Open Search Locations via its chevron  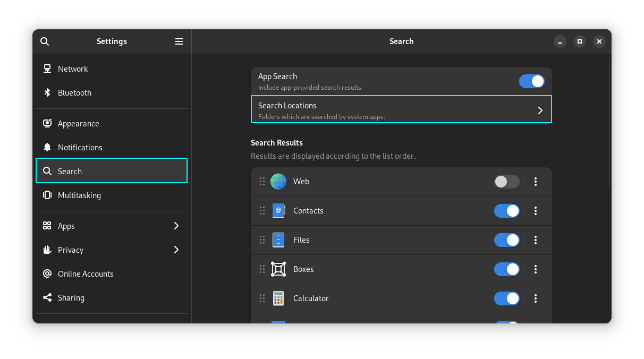coord(540,110)
